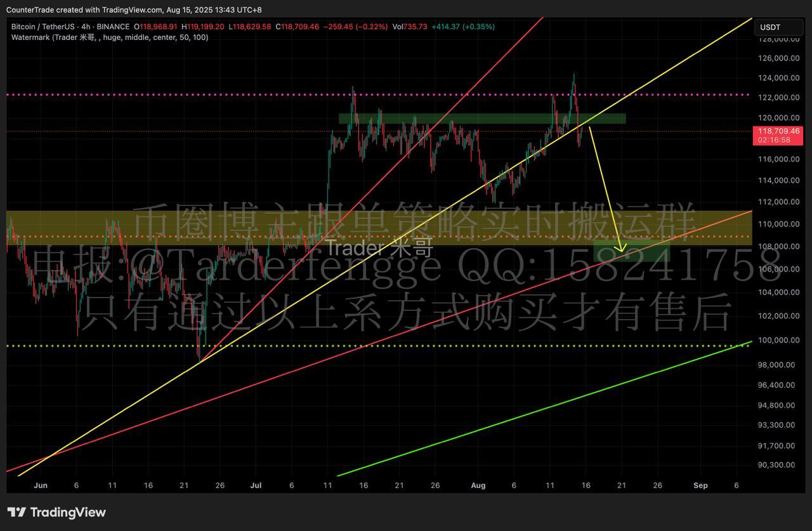The image size is (812, 531).
Task: Click the 124,000.00 price axis label
Action: point(779,79)
